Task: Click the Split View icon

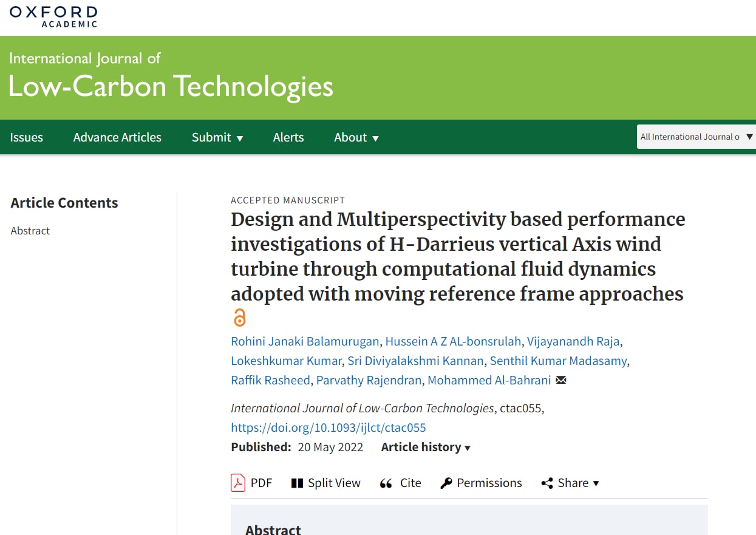Action: click(297, 483)
